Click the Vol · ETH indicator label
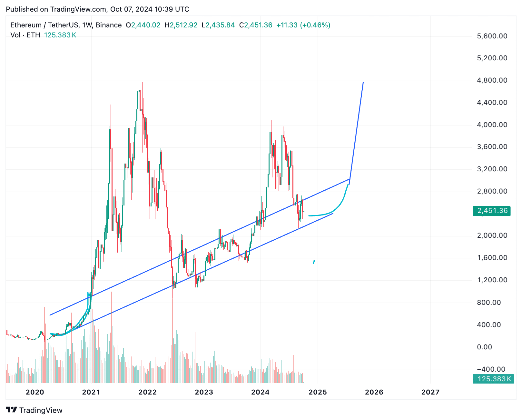Screen dimensions: 522x420 [x=25, y=35]
